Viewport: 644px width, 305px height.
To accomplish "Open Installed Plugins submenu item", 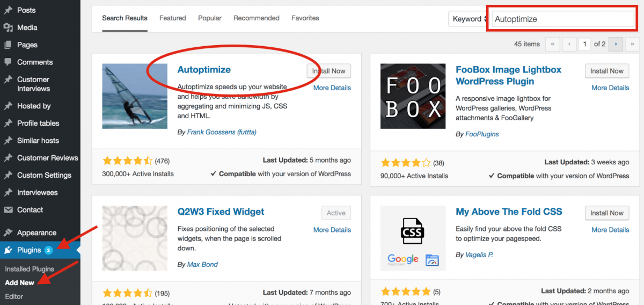I will click(x=30, y=269).
